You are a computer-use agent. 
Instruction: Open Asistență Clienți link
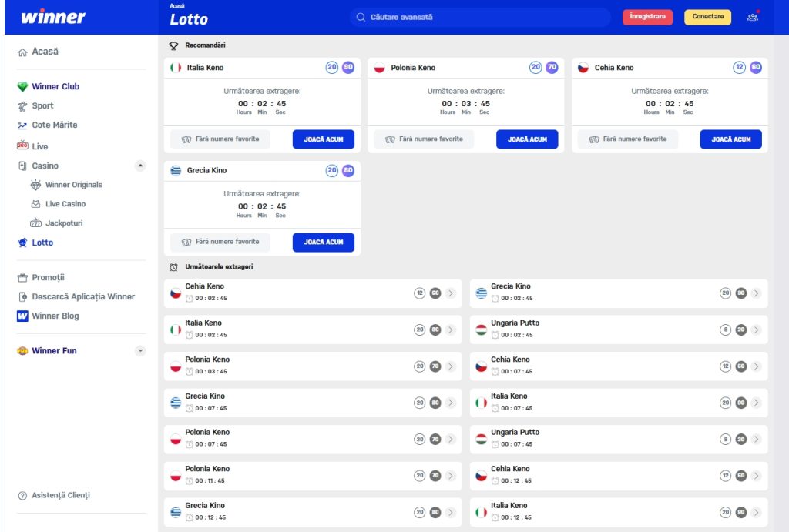click(x=61, y=495)
